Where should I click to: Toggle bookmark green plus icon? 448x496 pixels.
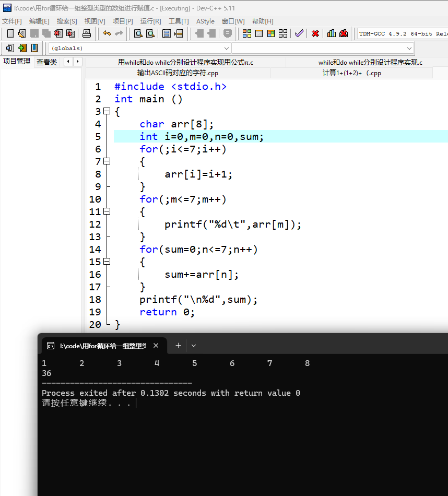[x=22, y=48]
